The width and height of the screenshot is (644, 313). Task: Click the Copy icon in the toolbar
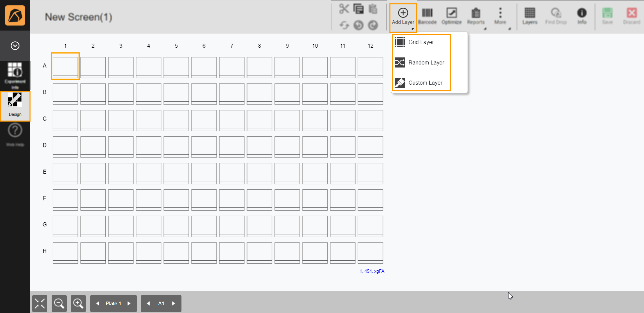[359, 9]
